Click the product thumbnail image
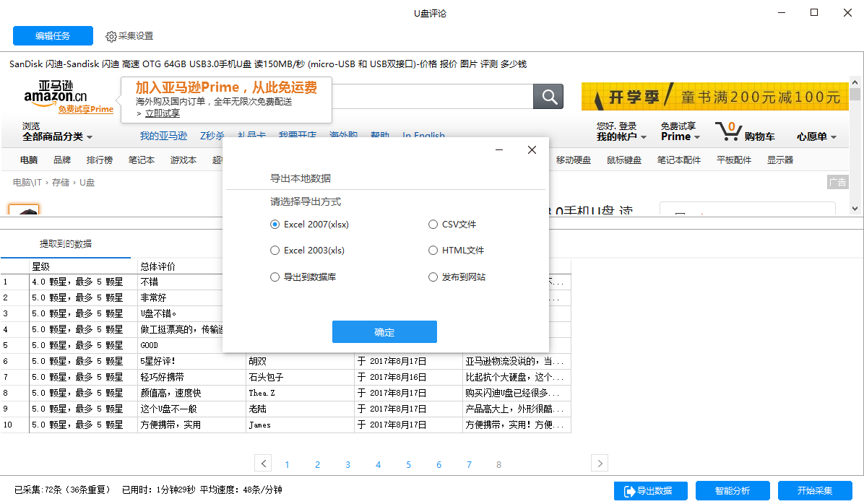 (x=24, y=210)
